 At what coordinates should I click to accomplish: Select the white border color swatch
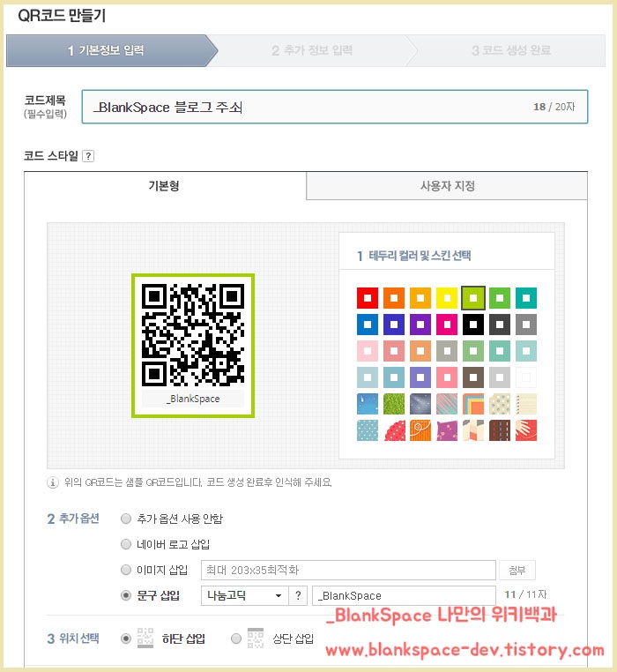click(x=526, y=377)
